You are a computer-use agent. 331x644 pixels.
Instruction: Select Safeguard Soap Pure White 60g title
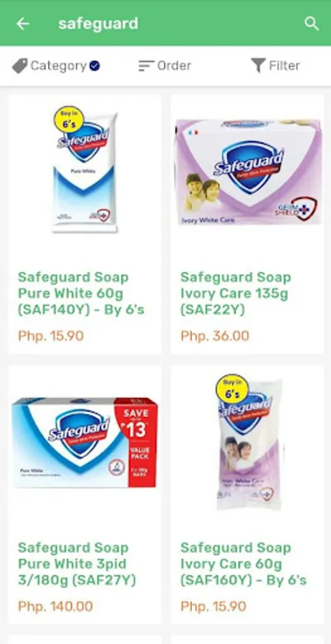[x=81, y=293]
